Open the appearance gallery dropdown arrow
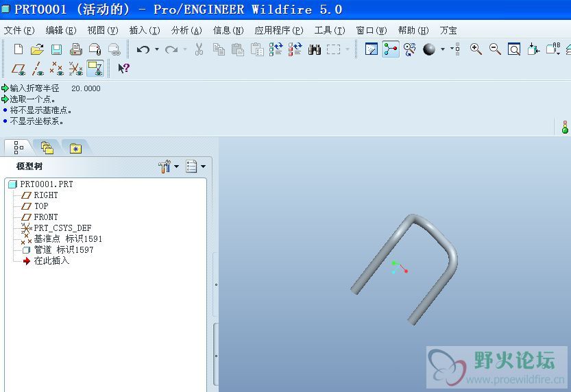571x392 pixels. [x=442, y=49]
